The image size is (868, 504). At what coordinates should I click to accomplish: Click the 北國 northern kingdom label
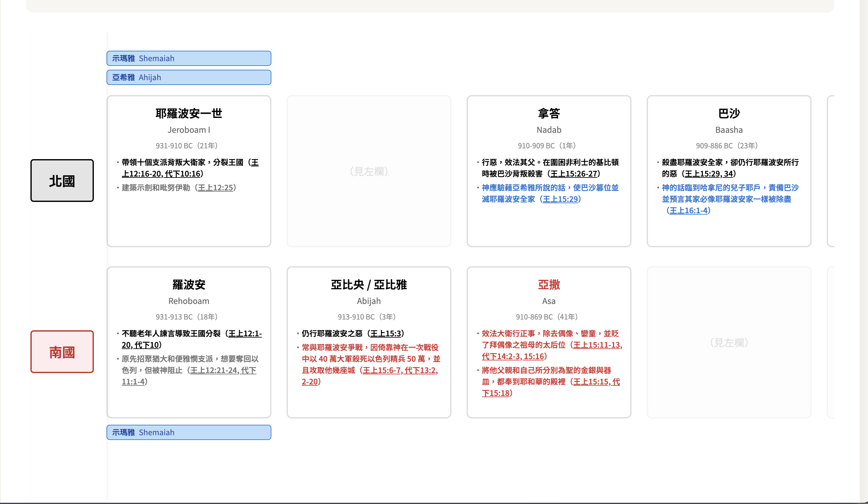click(62, 180)
